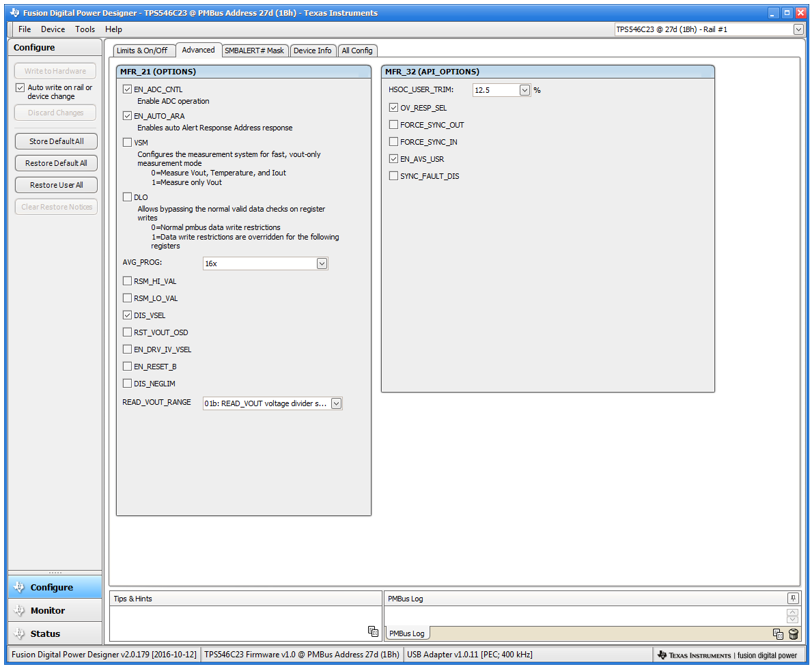This screenshot has width=812, height=671.
Task: Enable the VSM measurement checkbox
Action: point(127,142)
